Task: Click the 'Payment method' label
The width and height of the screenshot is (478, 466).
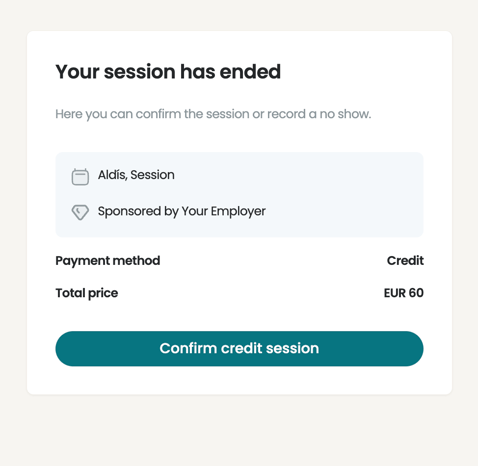Action: (x=108, y=261)
